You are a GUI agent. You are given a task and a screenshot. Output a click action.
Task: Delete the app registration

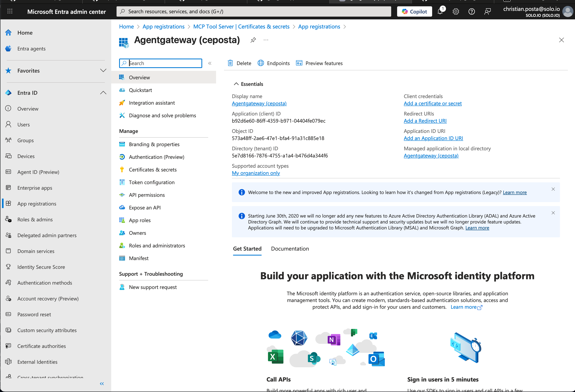coord(239,63)
